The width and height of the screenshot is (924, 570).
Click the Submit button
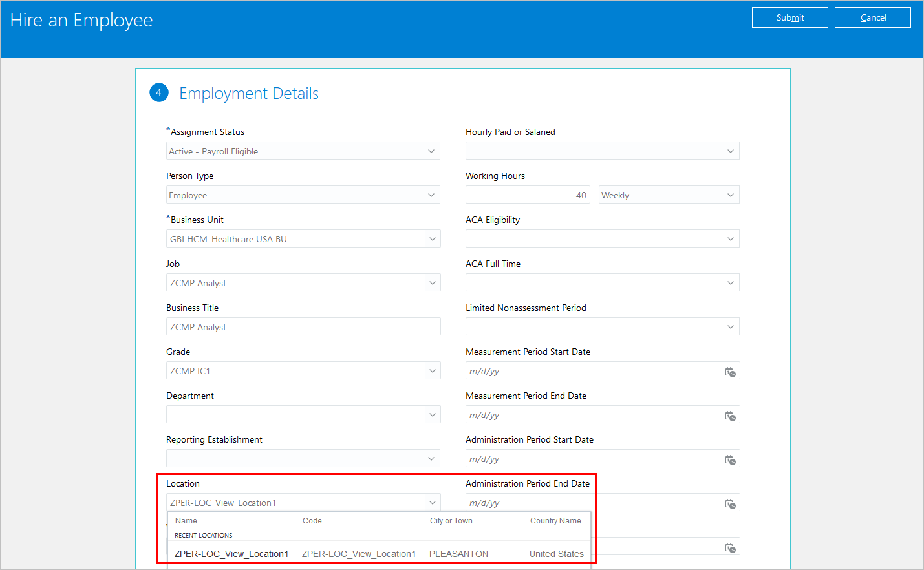pos(790,17)
